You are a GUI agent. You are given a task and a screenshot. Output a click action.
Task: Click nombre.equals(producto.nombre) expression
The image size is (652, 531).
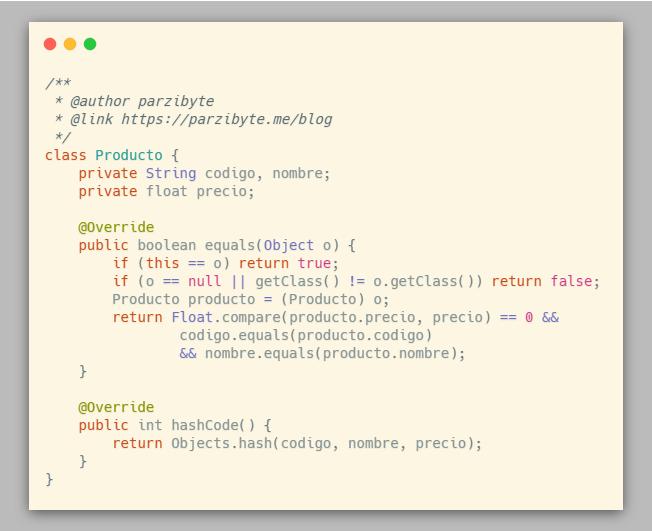[x=334, y=353]
